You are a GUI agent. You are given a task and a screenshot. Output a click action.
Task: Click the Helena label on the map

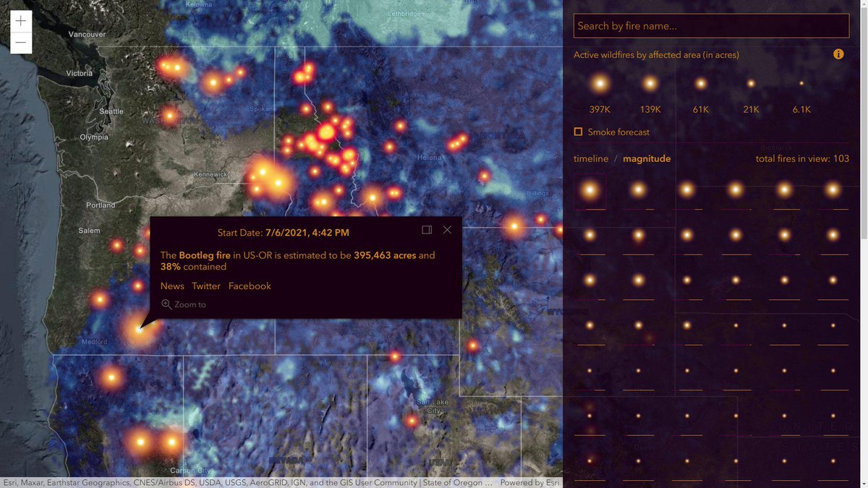(x=429, y=158)
